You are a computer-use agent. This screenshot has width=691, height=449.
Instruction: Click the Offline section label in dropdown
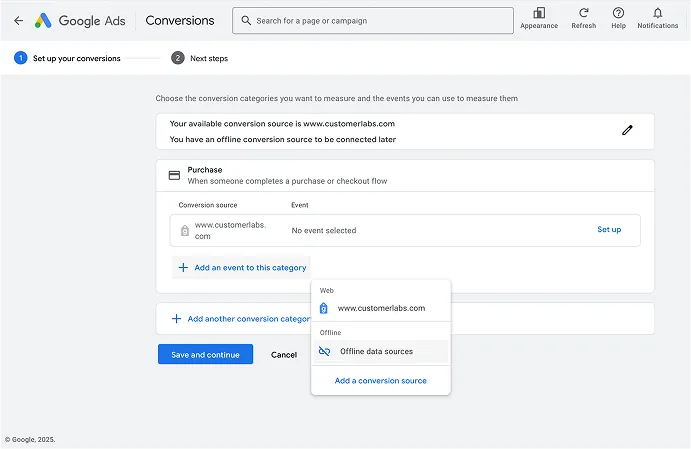pyautogui.click(x=331, y=332)
